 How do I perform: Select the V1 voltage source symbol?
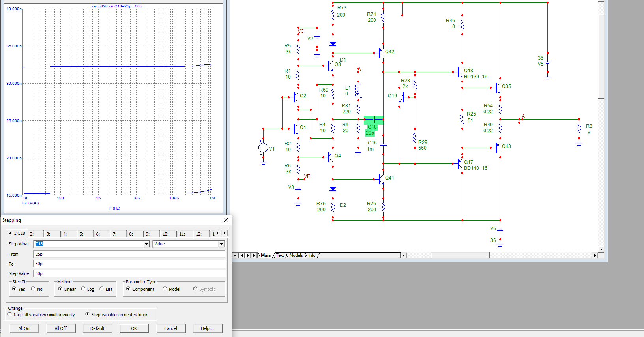point(263,148)
